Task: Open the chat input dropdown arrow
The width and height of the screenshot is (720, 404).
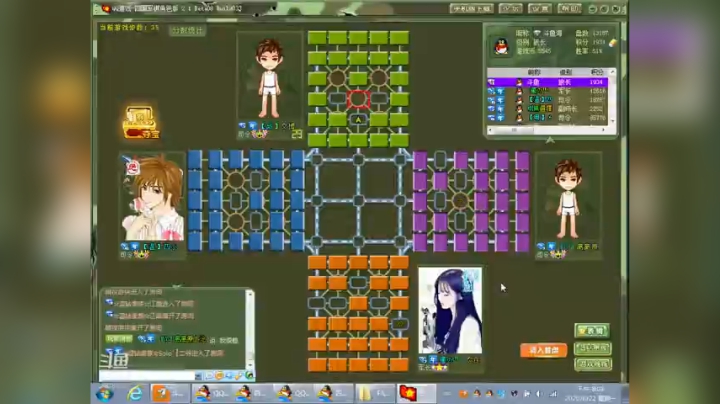Action: click(x=198, y=376)
